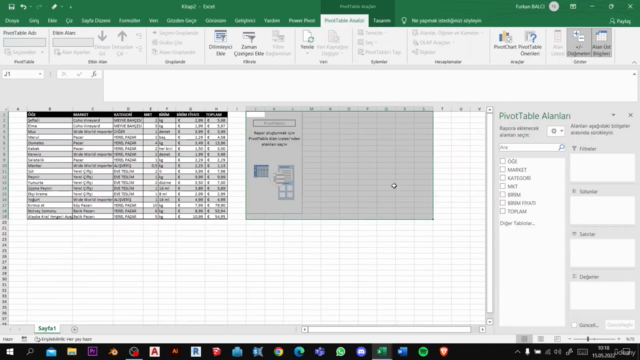The image size is (640, 360).
Task: Switch to the Tasarım tab
Action: coord(382,20)
